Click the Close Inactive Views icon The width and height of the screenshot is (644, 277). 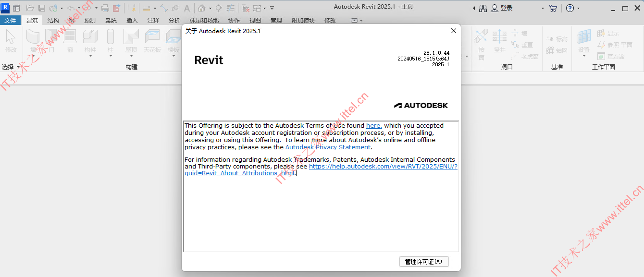tap(245, 8)
